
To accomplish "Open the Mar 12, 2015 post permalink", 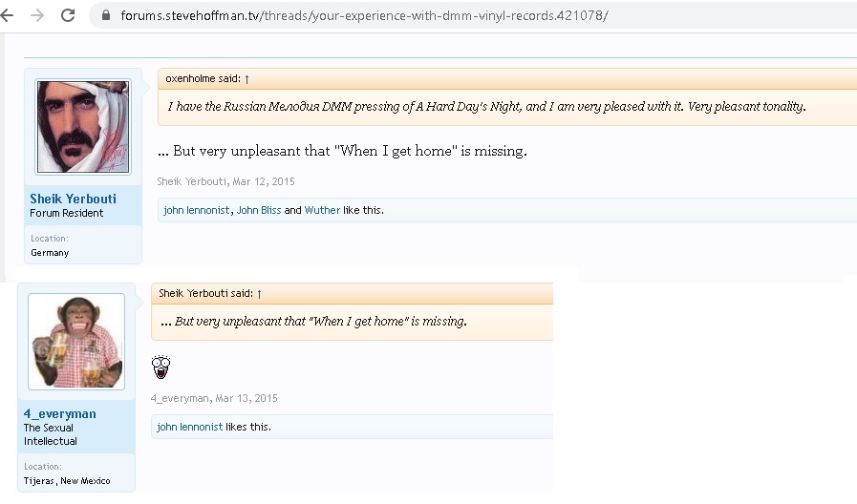I will click(264, 181).
